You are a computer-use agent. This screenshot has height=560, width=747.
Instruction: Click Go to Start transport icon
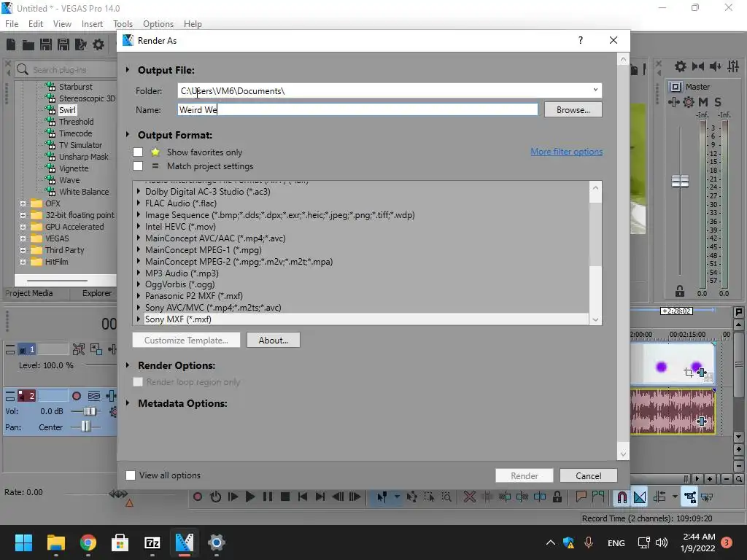303,497
